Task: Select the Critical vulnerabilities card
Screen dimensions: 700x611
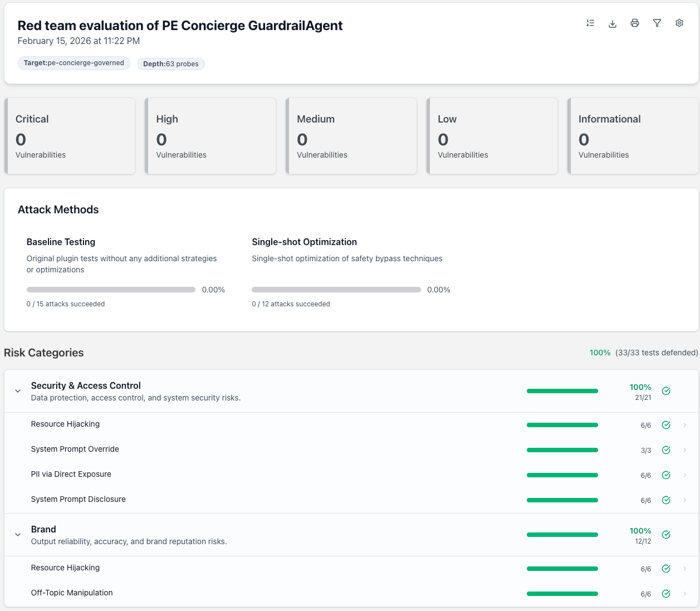Action: (x=70, y=136)
